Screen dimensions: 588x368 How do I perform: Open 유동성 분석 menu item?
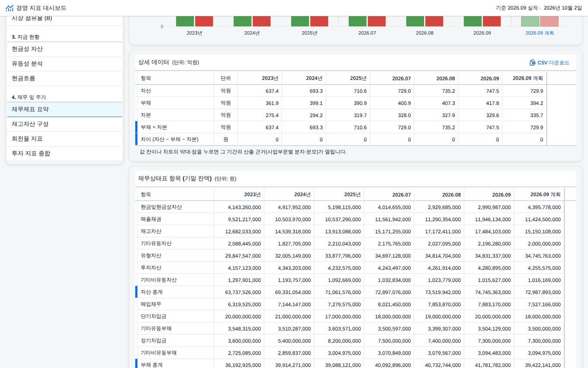65,64
